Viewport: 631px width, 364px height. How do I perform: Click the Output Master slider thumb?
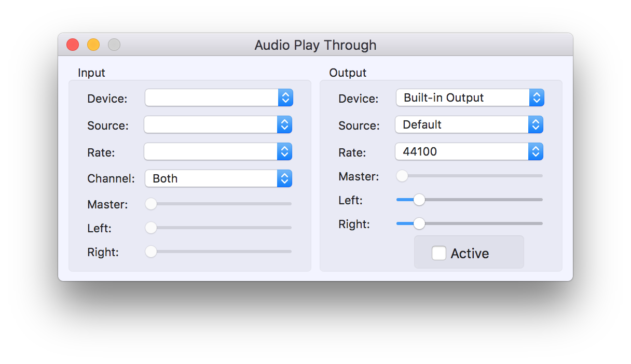click(402, 176)
